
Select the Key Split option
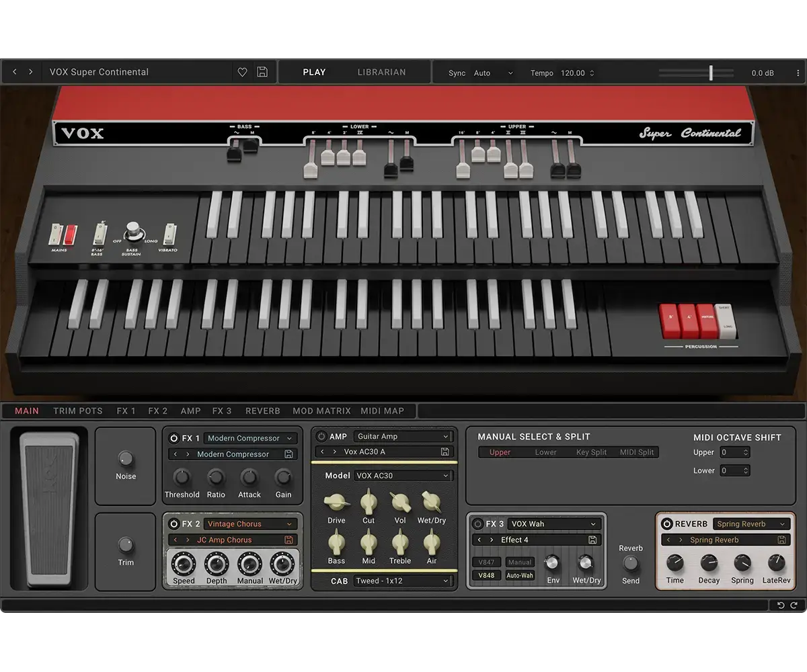pyautogui.click(x=591, y=452)
